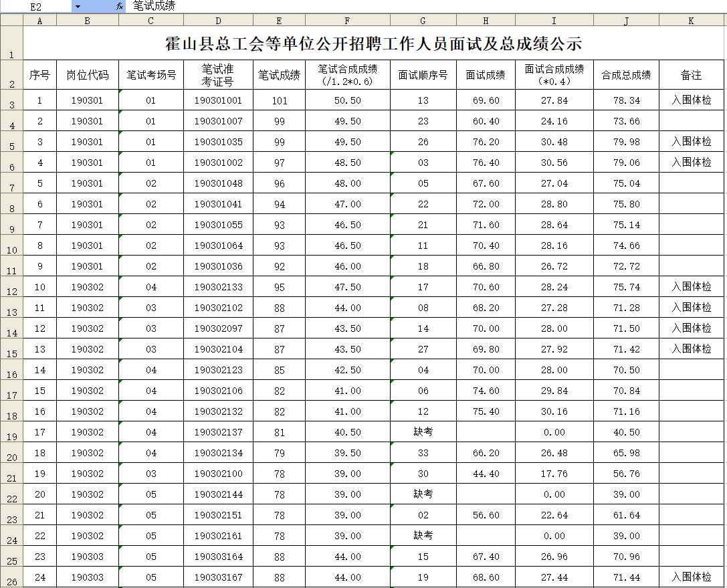Click 入围体检 in the 190303167 row

click(x=692, y=577)
